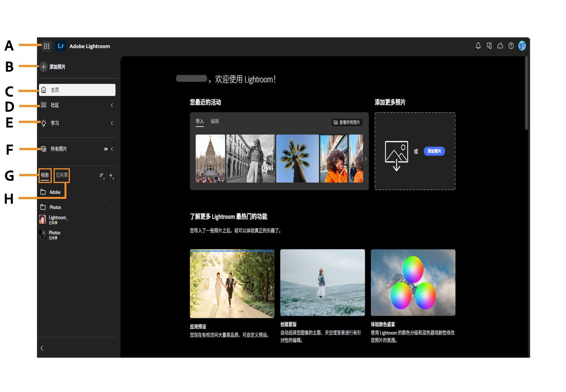The width and height of the screenshot is (566, 392).
Task: Open the palm tree photo thumbnail
Action: pos(297,158)
